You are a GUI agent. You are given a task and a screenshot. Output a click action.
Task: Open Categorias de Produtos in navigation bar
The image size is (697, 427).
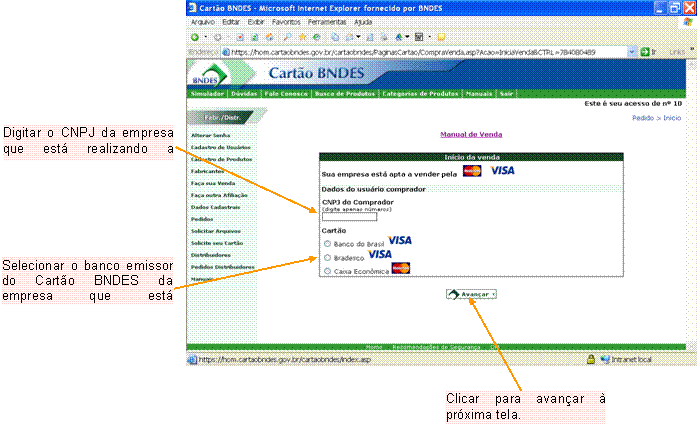click(x=420, y=94)
